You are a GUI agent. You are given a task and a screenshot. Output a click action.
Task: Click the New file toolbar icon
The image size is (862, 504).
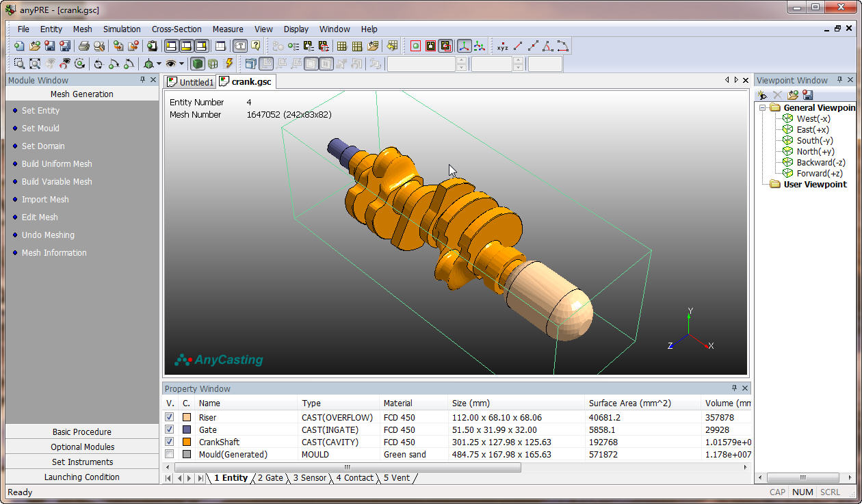coord(19,46)
